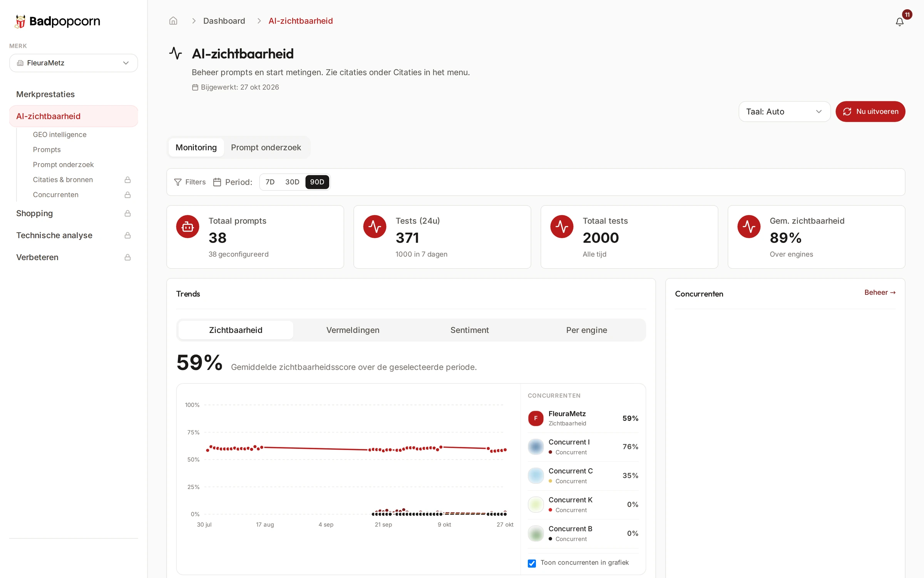Screen dimensions: 924x578
Task: Click the calendar icon next to Period
Action: [x=217, y=182]
